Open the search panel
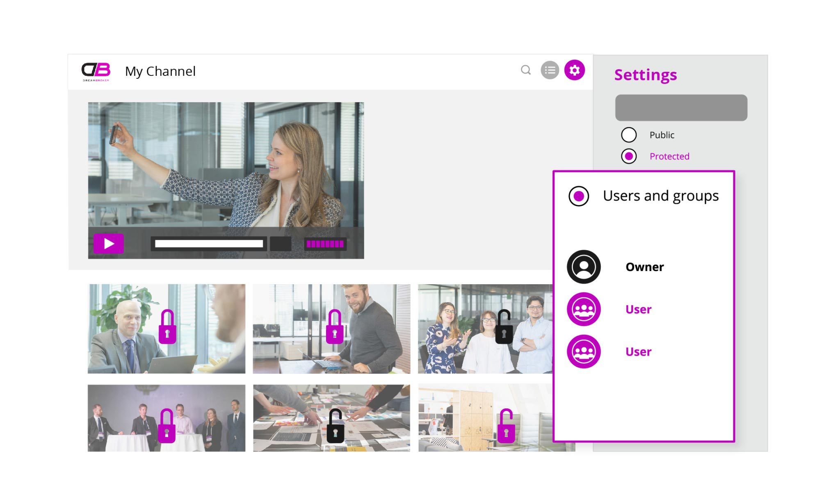Viewport: 840px width, 504px height. pos(526,70)
